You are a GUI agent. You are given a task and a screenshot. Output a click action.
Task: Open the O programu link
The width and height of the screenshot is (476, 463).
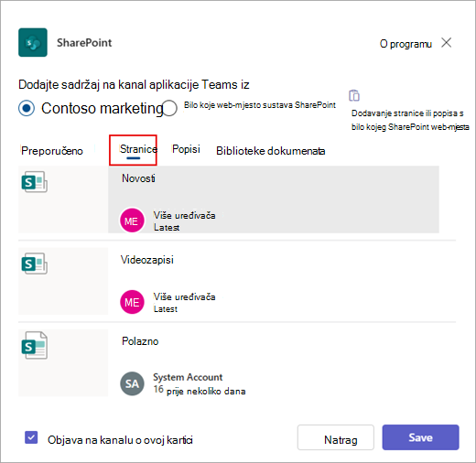[x=406, y=44]
